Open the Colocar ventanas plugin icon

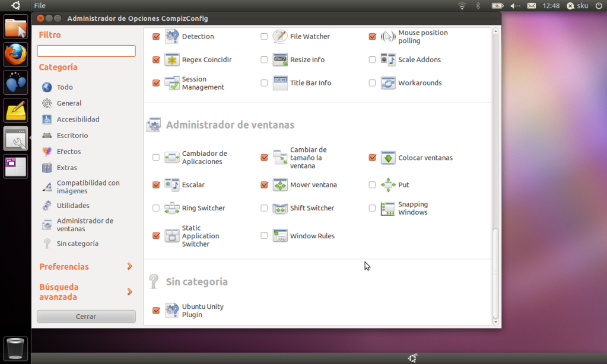click(x=388, y=158)
